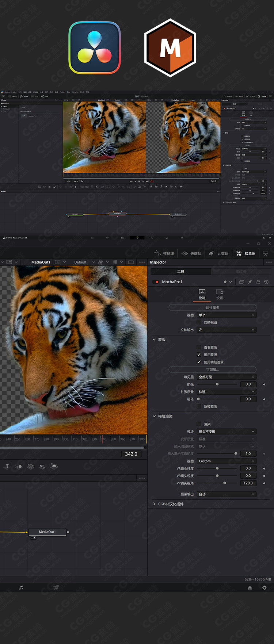Image resolution: width=274 pixels, height=644 pixels.
Task: Reset MochaPro1 settings with the reset icon
Action: [266, 282]
